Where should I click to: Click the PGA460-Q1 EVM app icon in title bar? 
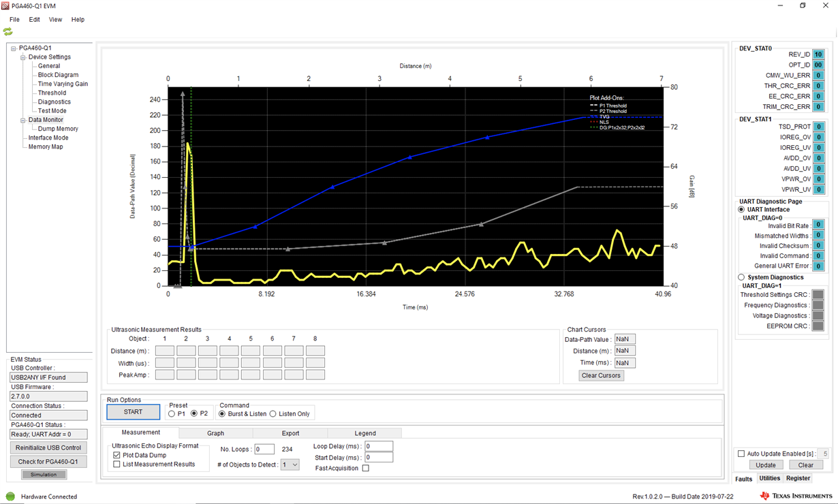[7, 5]
